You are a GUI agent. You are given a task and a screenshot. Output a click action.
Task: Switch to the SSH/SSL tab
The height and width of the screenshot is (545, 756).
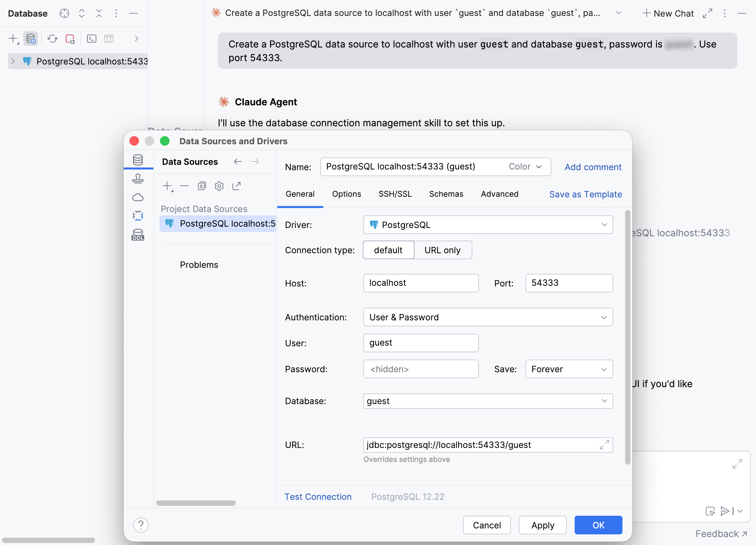tap(395, 194)
